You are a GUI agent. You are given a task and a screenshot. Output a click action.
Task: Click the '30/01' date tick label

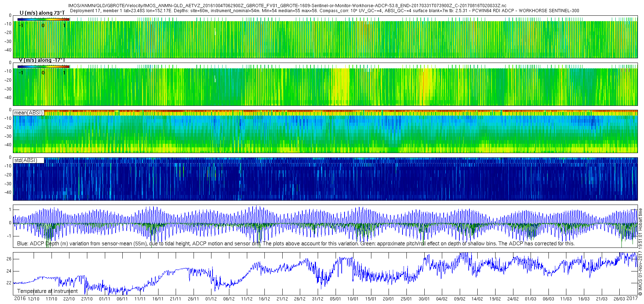pos(424,299)
